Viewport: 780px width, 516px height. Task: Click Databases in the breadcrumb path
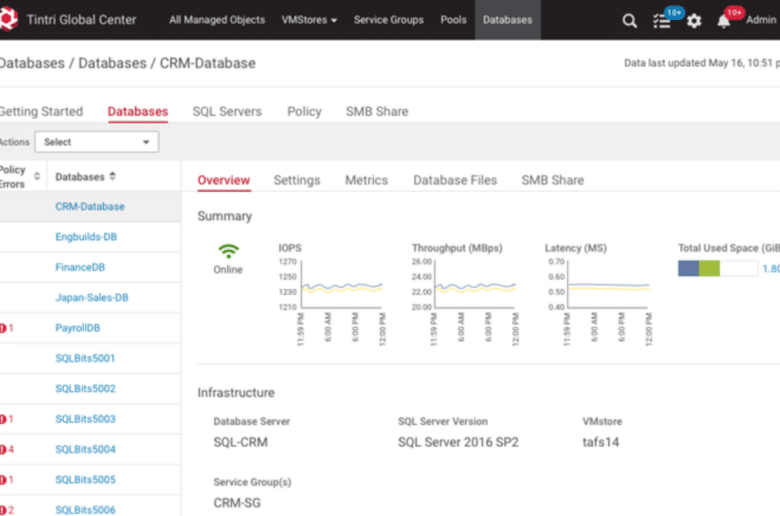(112, 63)
